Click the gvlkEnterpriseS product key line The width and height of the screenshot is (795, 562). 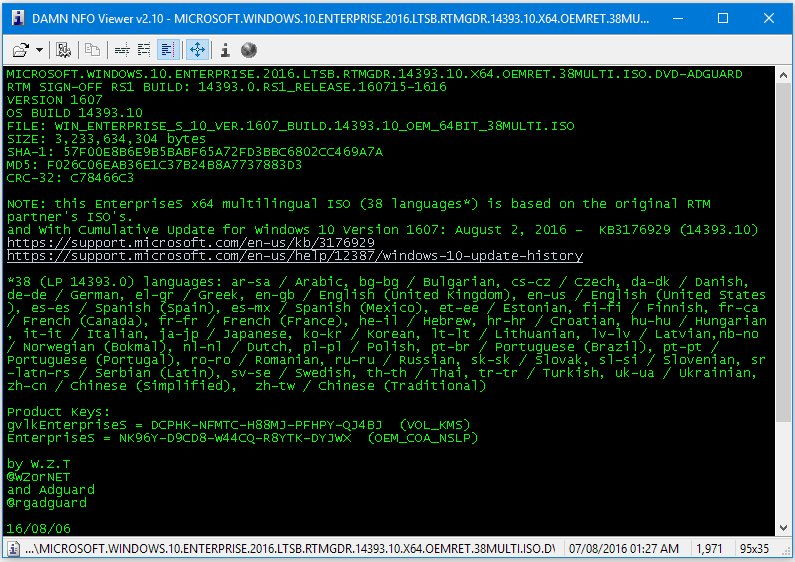[239, 425]
